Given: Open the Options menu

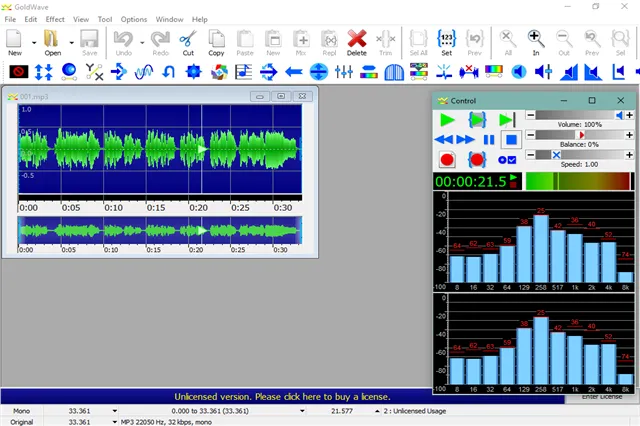Looking at the screenshot, I should point(134,19).
